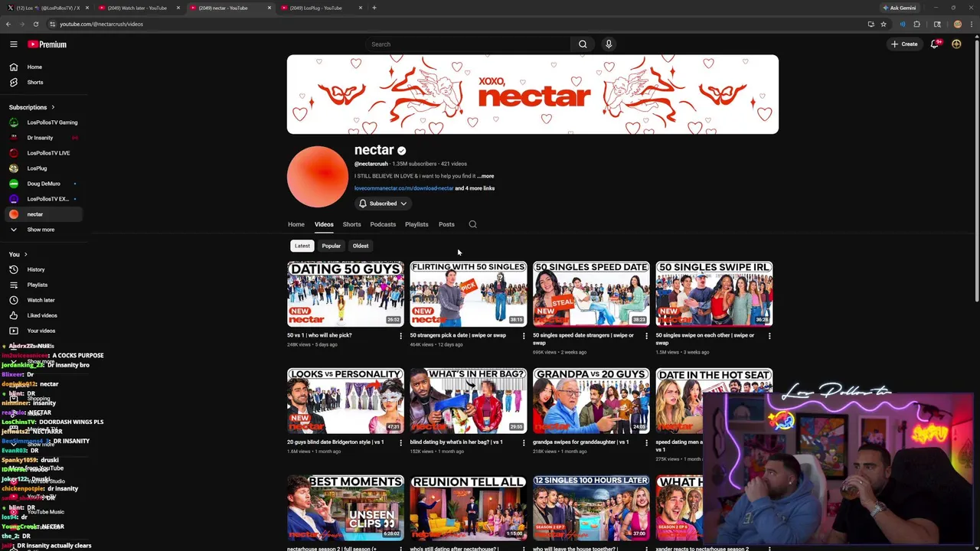The width and height of the screenshot is (980, 551).
Task: Open the YouTube account avatar menu
Action: pyautogui.click(x=956, y=44)
